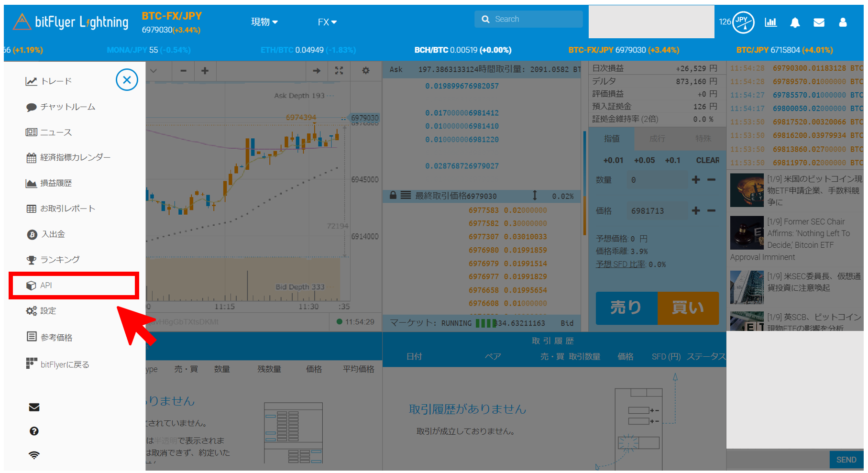Select the 特殊 order tab
Image resolution: width=868 pixels, height=473 pixels.
[x=703, y=139]
